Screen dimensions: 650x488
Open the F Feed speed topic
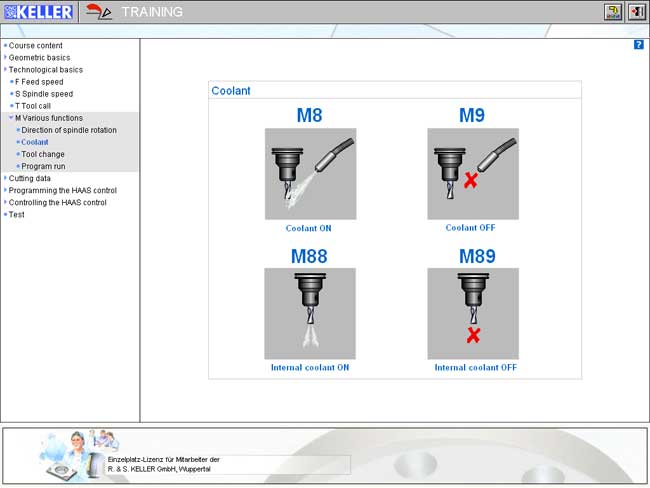(39, 82)
